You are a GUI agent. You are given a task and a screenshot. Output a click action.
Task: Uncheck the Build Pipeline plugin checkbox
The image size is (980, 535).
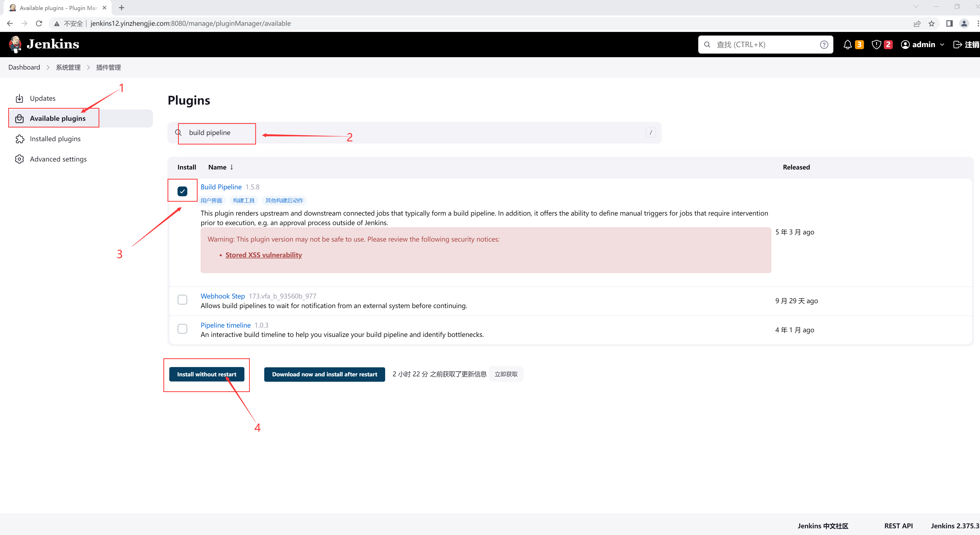tap(182, 191)
